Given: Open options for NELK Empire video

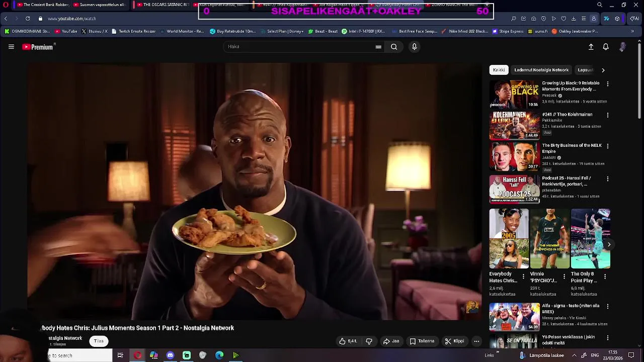Looking at the screenshot, I should click(607, 146).
